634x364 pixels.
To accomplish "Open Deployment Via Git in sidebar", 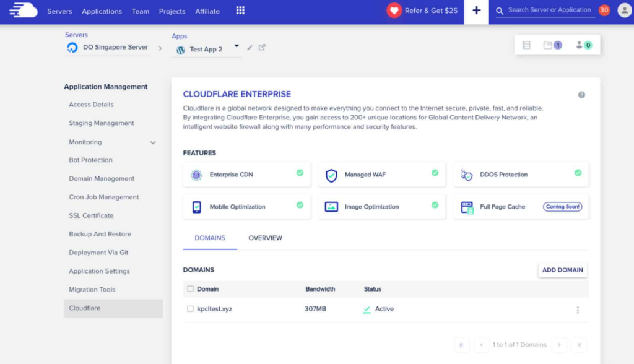I will point(98,253).
